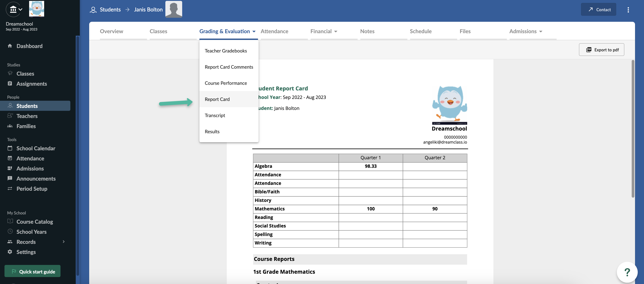
Task: Click the Social Studies row label
Action: (x=270, y=226)
